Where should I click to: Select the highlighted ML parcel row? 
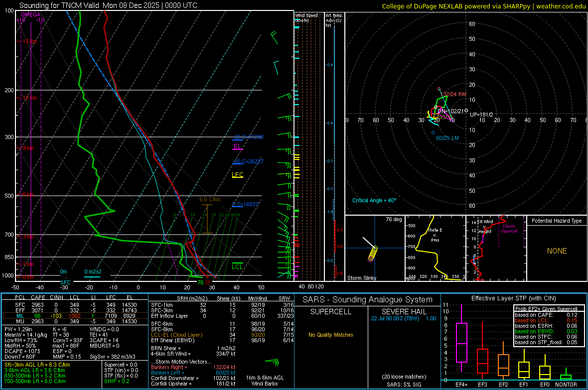click(x=75, y=316)
